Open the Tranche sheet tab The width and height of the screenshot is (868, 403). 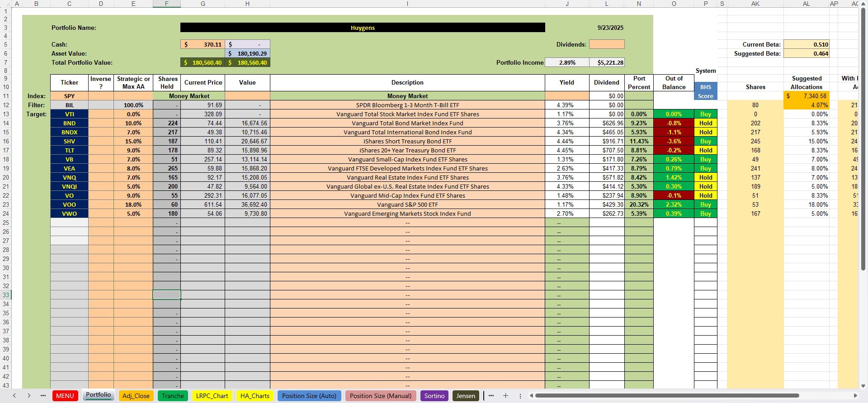click(173, 396)
